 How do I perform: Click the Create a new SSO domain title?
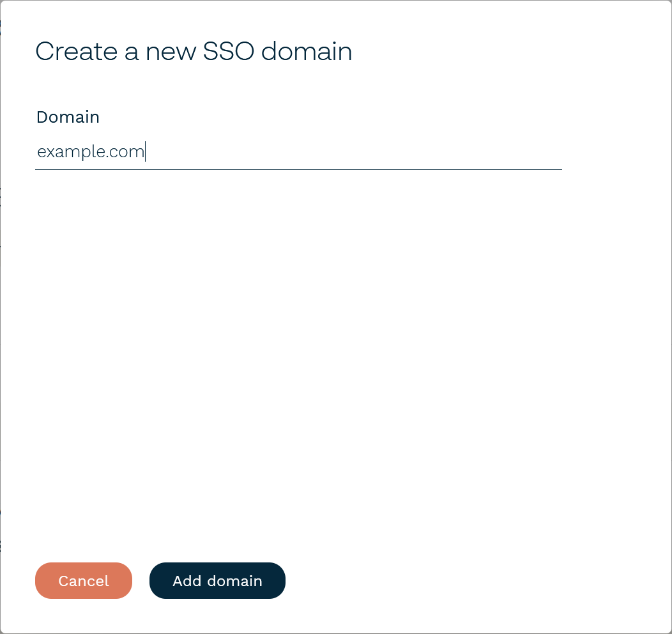194,51
